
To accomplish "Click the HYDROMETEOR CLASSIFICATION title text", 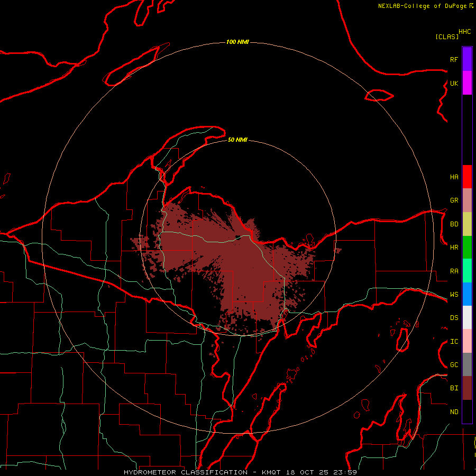I will point(186,472).
